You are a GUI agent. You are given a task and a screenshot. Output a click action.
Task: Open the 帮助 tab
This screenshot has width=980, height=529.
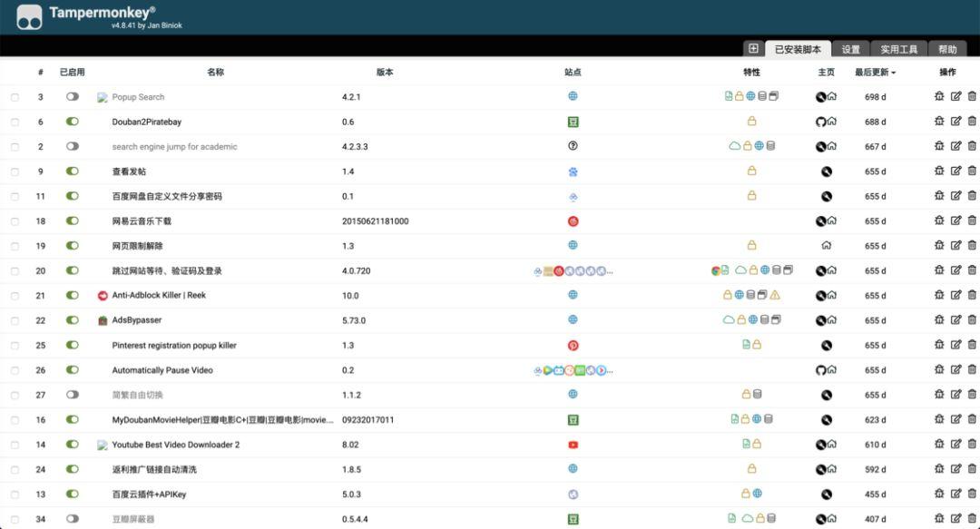coord(947,49)
